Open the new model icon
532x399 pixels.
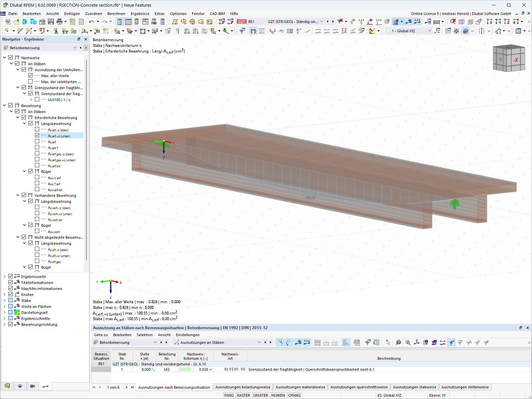tap(7, 21)
